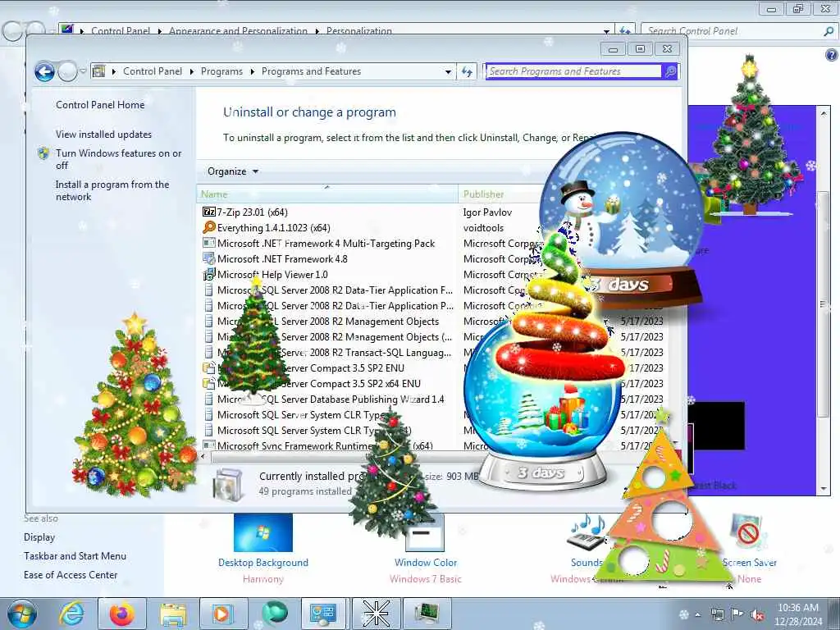Open Personalization window address bar dropdown
Image resolution: width=840 pixels, height=630 pixels.
pos(606,30)
